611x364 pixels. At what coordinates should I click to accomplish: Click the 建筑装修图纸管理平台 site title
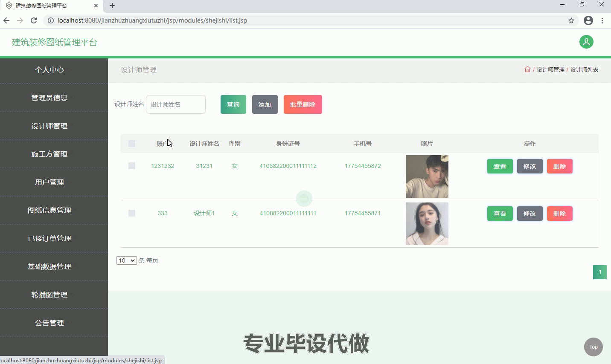click(x=55, y=42)
